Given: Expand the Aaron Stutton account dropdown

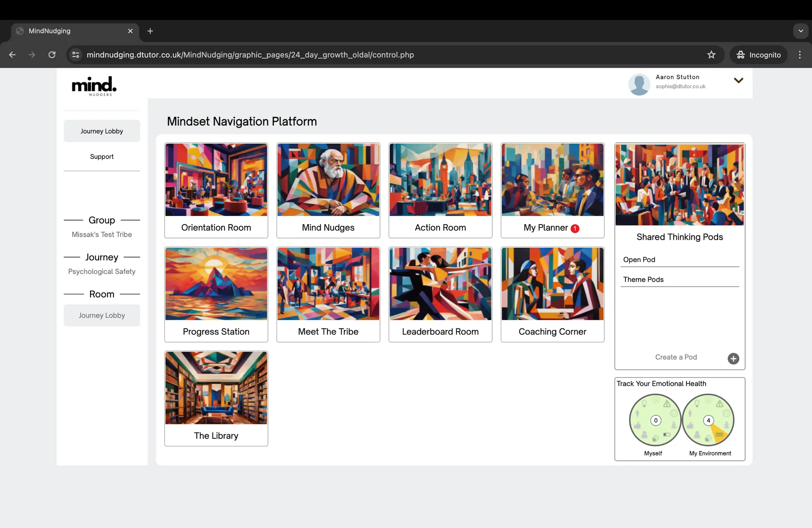Looking at the screenshot, I should click(738, 80).
